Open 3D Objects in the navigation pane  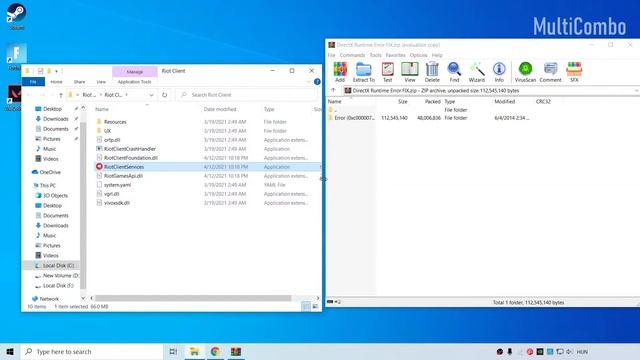(51, 196)
